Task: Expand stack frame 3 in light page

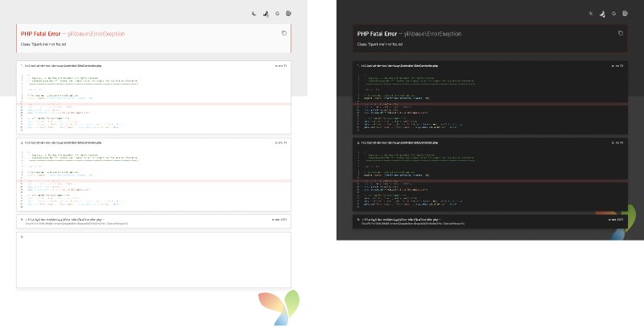Action: 154,221
